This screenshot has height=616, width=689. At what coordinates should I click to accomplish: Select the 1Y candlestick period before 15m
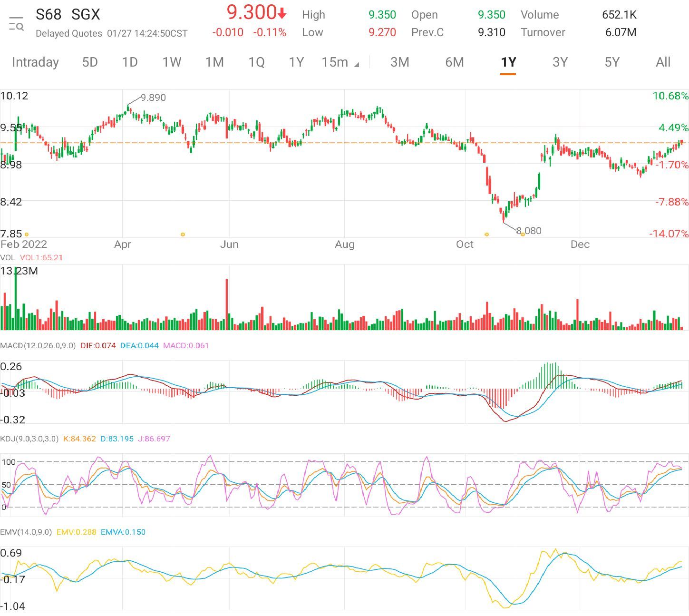coord(296,62)
